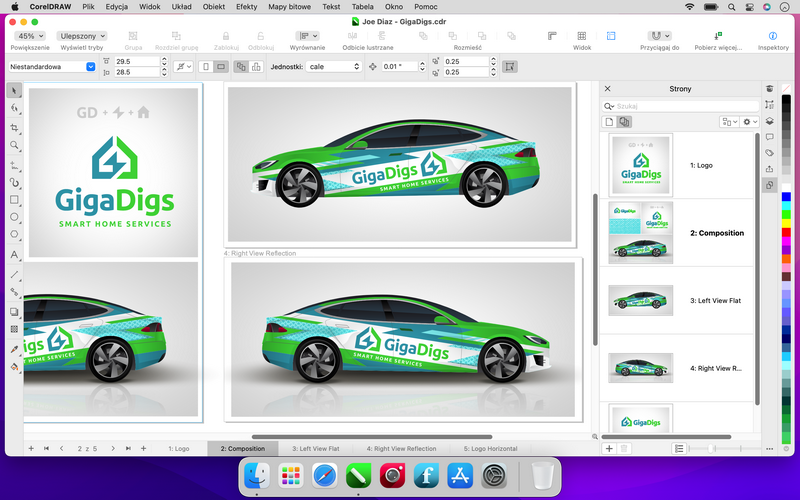Select the Eyedropper tool

click(x=14, y=347)
